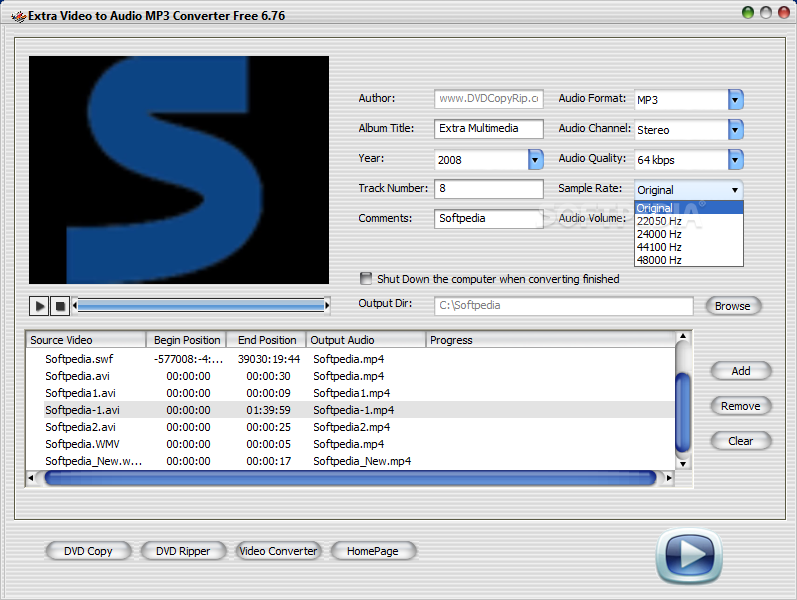Viewport: 797px width, 600px height.
Task: Open Video Converter link button
Action: point(278,551)
